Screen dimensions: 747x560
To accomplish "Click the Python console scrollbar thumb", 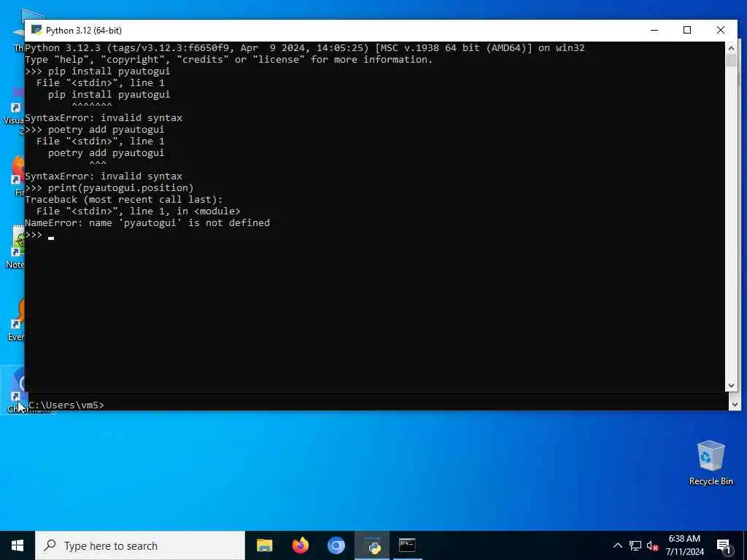I will (731, 60).
